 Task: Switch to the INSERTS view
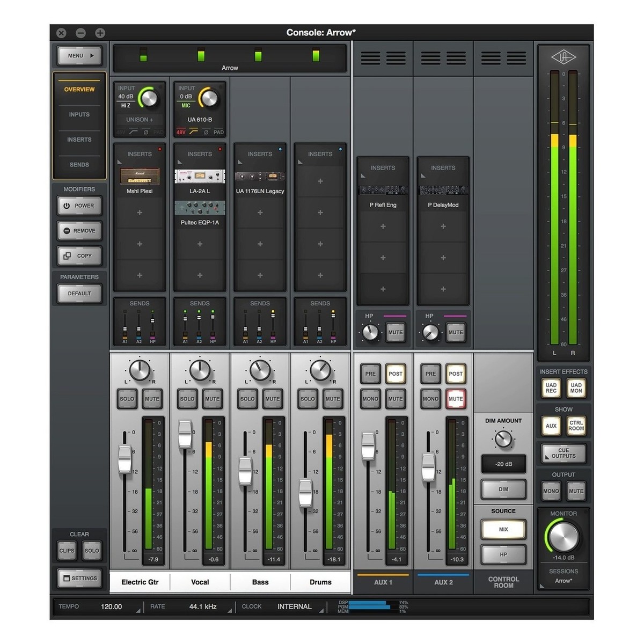coord(79,140)
